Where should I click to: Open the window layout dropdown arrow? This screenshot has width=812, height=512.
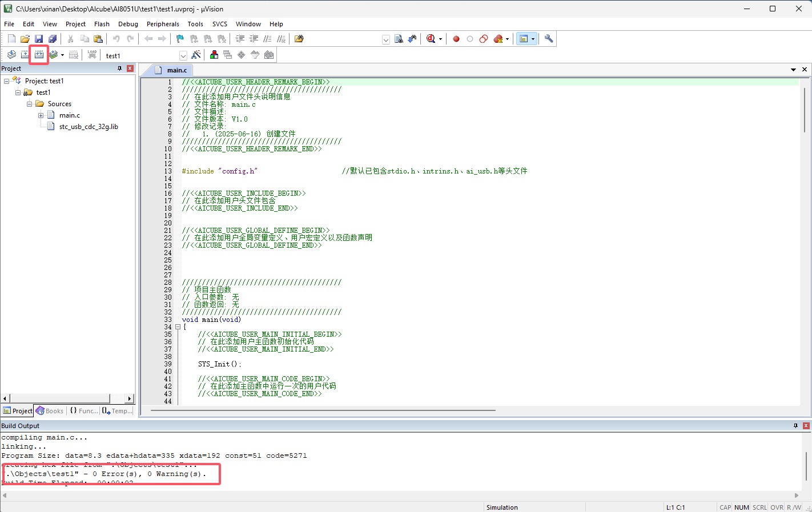tap(533, 39)
